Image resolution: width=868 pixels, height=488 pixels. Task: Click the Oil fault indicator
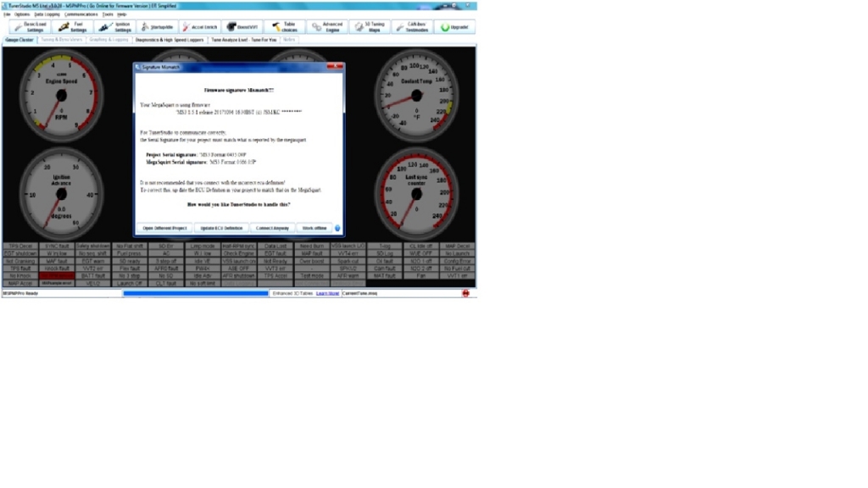pos(385,261)
